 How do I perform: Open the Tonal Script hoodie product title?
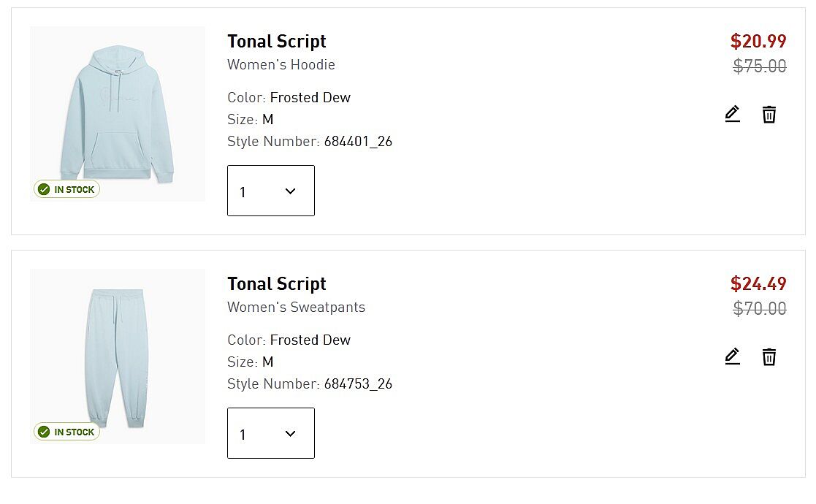pyautogui.click(x=276, y=42)
